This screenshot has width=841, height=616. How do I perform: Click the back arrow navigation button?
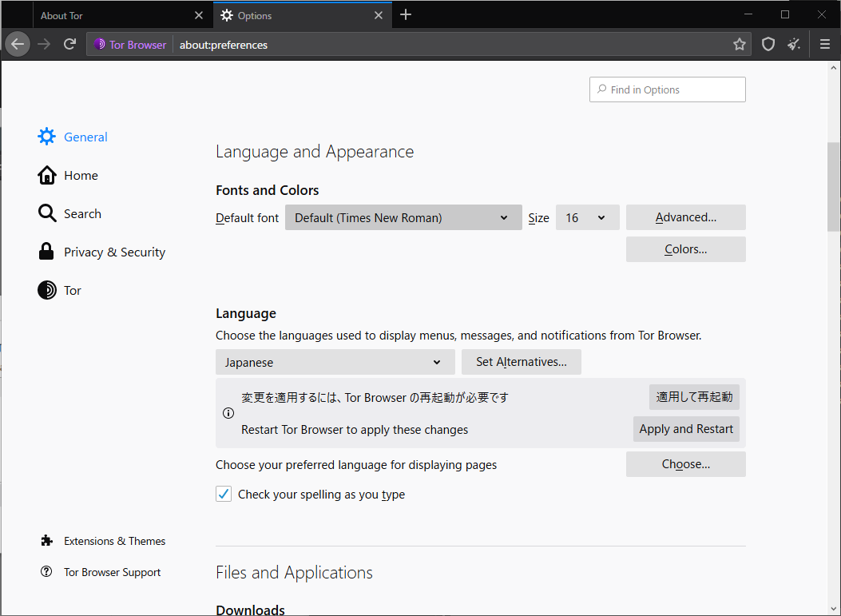tap(18, 44)
